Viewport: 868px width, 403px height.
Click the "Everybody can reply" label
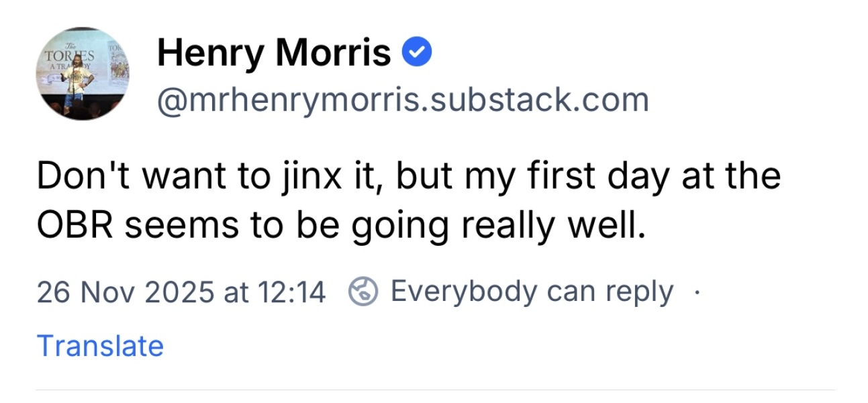tap(532, 292)
